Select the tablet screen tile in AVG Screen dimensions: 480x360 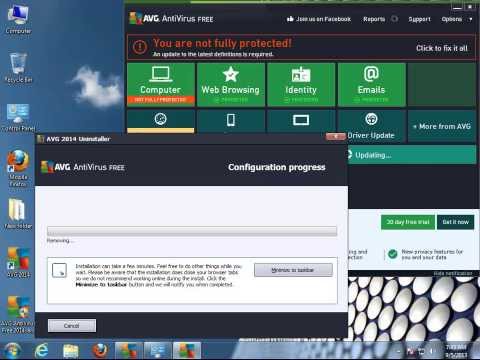301,121
